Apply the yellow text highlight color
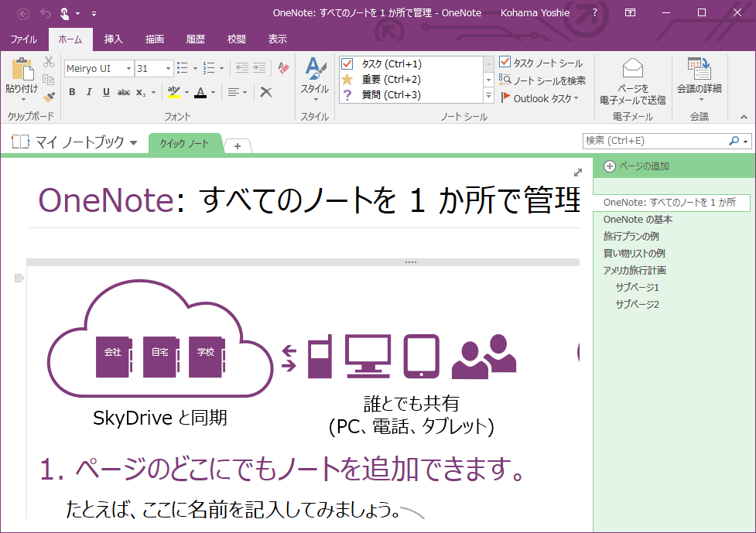This screenshot has width=756, height=533. 174,92
